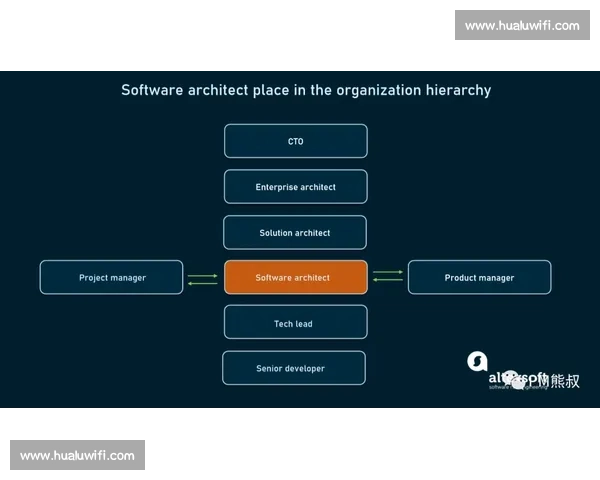600x480 pixels.
Task: Click the Product manager box
Action: tap(479, 278)
